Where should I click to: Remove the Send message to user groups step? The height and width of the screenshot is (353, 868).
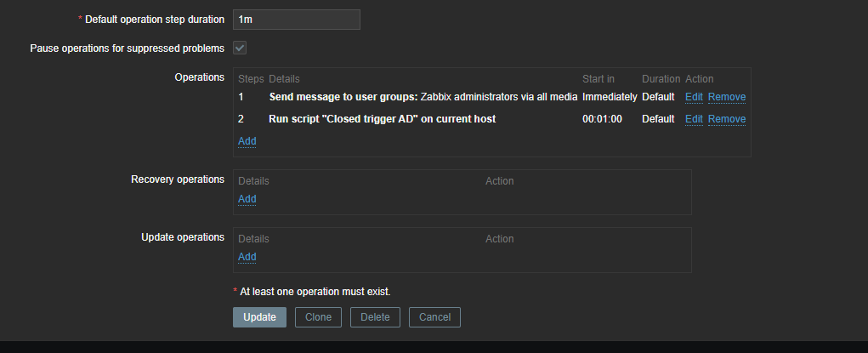[x=726, y=97]
